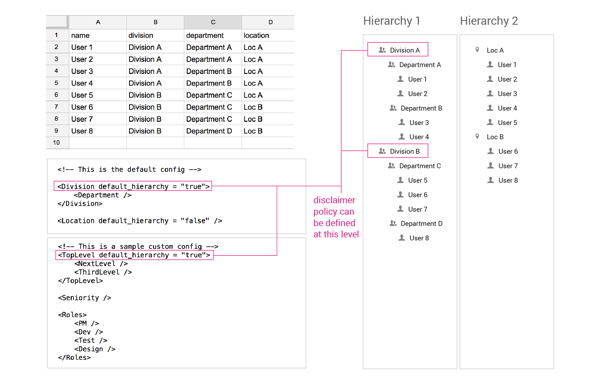Click the '<Design />' code line
600x384 pixels.
pos(95,349)
